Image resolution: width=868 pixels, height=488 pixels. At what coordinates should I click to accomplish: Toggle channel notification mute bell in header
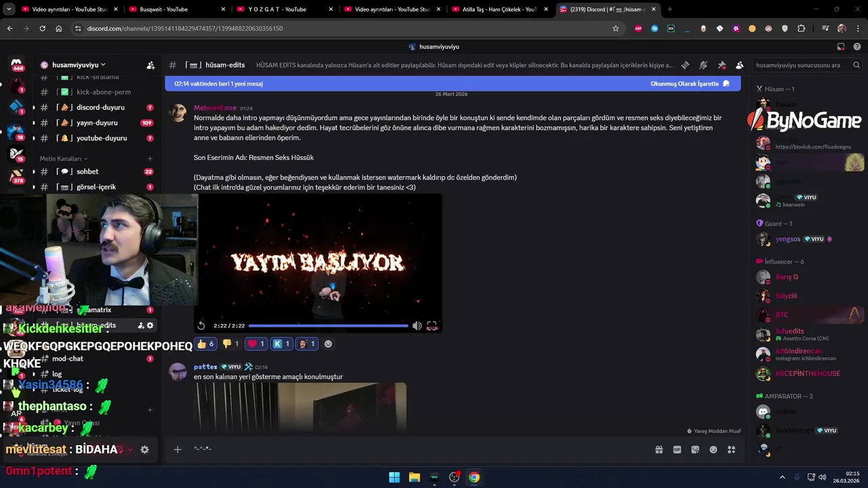point(703,65)
